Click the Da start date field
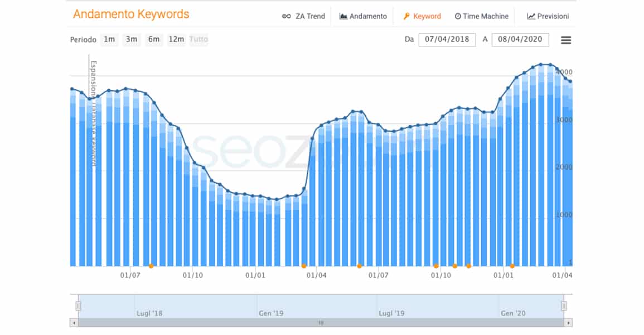This screenshot has width=644, height=335. (x=447, y=40)
